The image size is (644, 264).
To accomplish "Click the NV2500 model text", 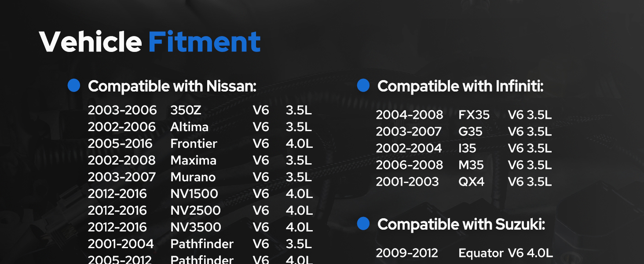I will click(x=196, y=210).
